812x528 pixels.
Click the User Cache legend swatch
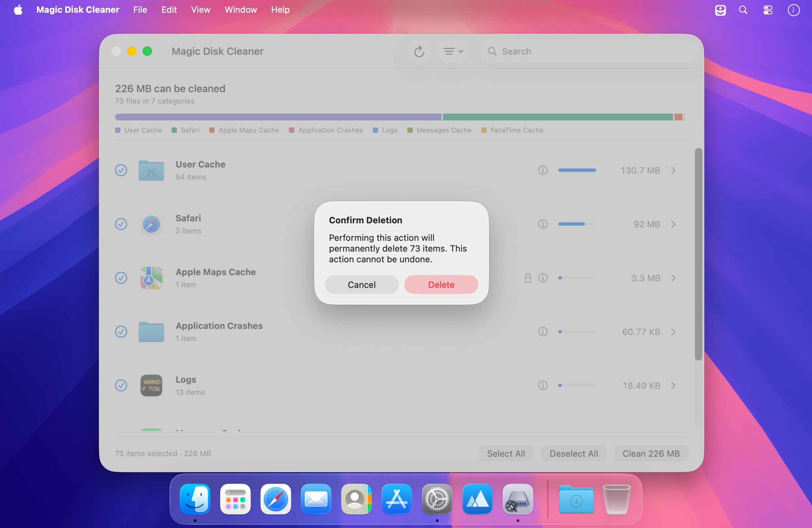118,130
